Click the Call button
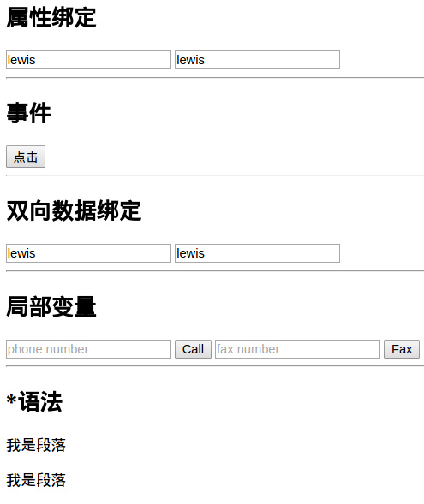This screenshot has height=504, width=424. tap(193, 349)
